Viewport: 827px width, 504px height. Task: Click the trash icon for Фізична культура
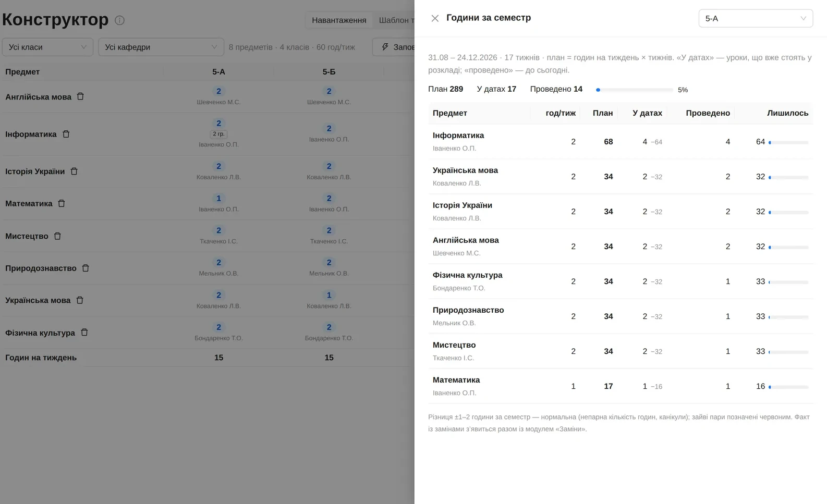click(x=84, y=333)
